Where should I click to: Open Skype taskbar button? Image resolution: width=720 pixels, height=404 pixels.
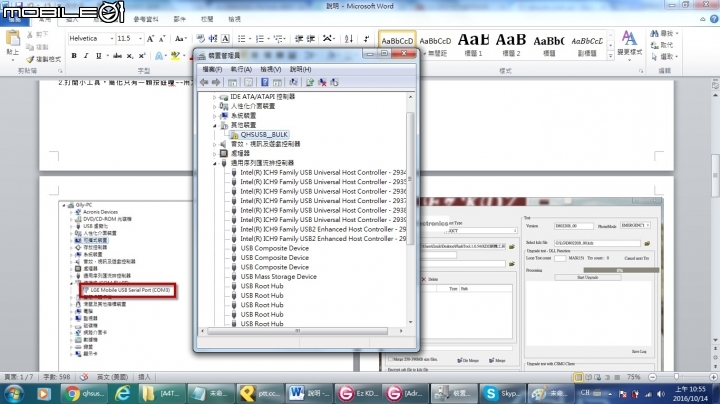(x=502, y=393)
